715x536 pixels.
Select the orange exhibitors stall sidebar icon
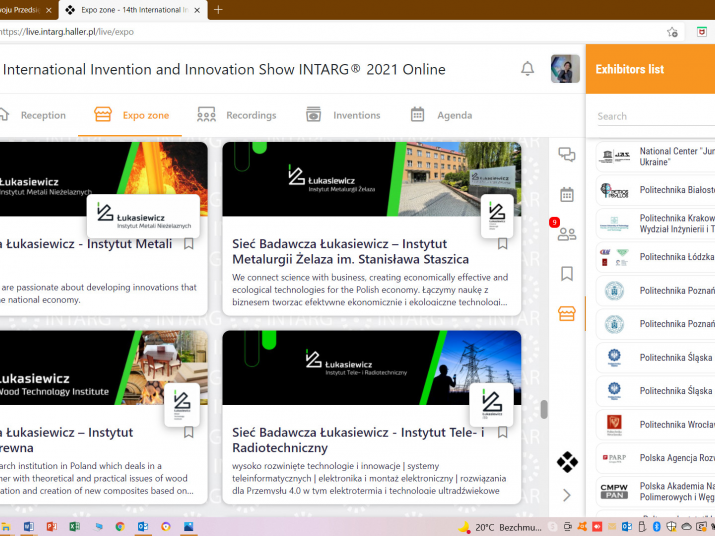[x=567, y=313]
